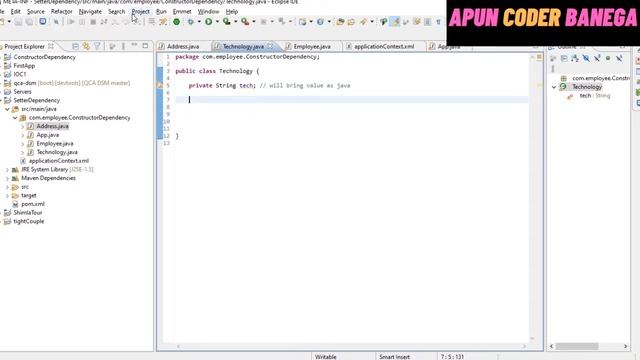Screen dimensions: 640x360
Task: Click the Disconnect debug icon
Action: (x=104, y=22)
